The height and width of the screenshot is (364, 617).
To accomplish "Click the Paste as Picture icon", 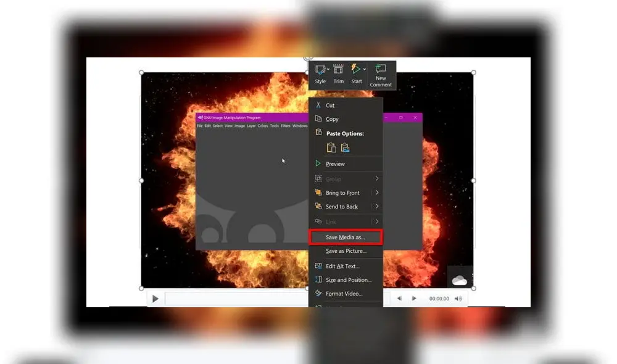I will click(344, 147).
